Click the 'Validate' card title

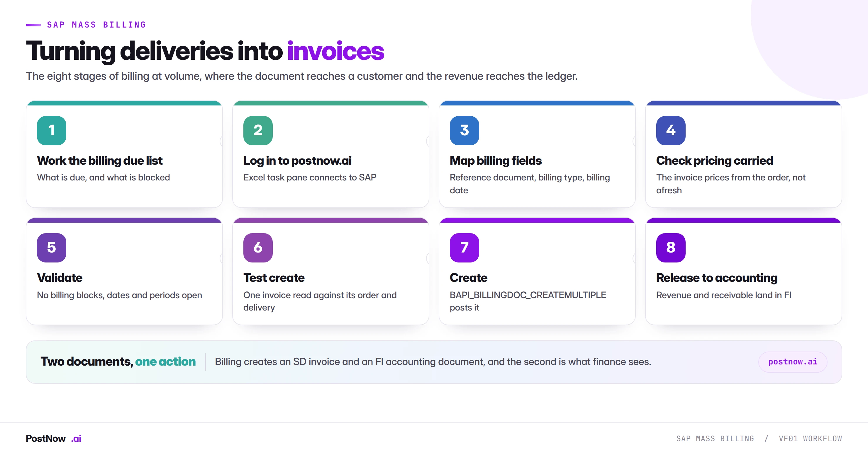pos(60,278)
